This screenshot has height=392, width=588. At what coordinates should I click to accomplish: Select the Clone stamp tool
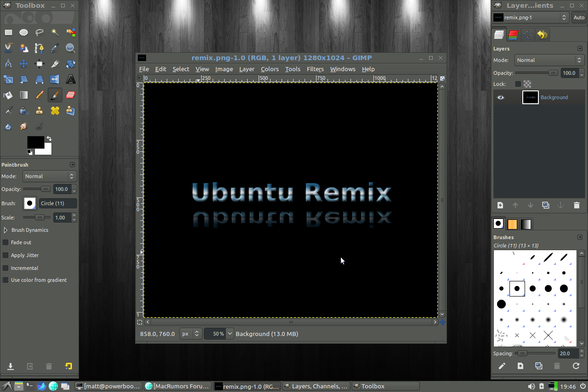40,111
